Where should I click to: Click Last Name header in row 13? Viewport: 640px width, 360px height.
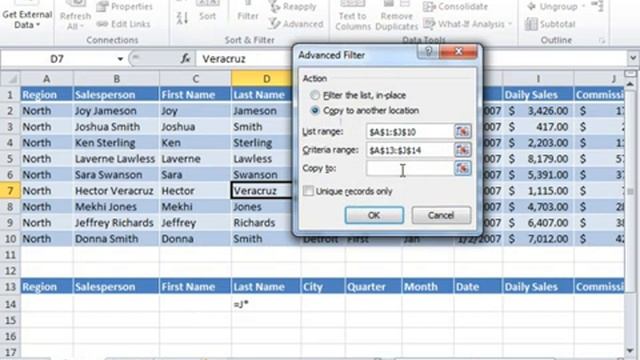coord(266,287)
